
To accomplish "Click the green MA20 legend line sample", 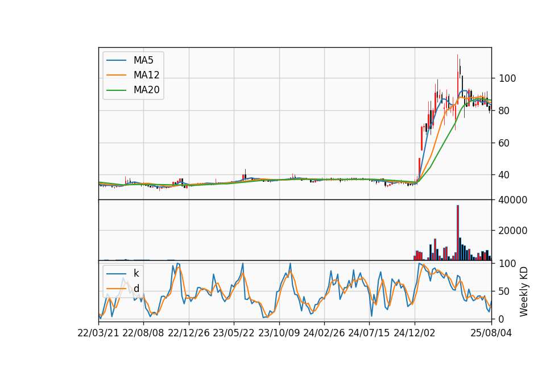I will (x=116, y=90).
